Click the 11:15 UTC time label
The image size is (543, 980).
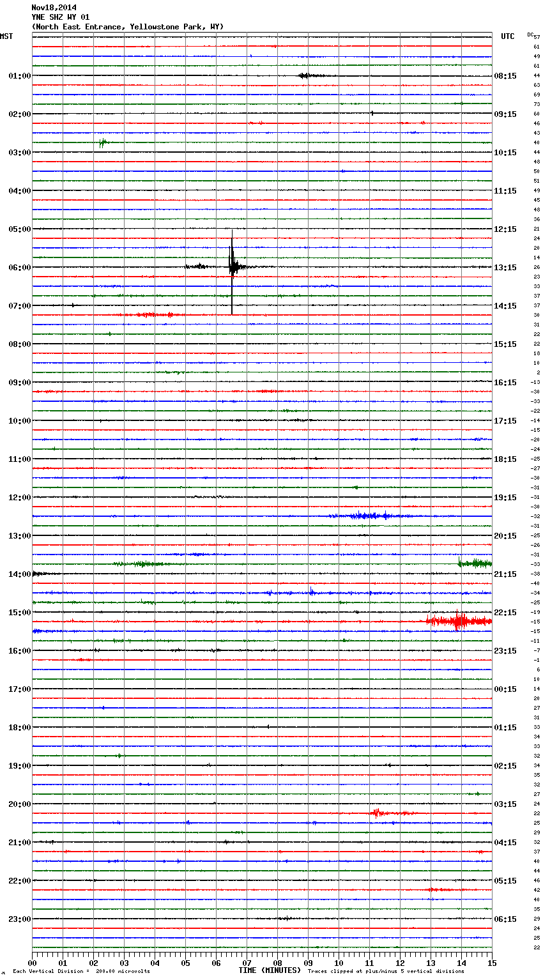(505, 191)
